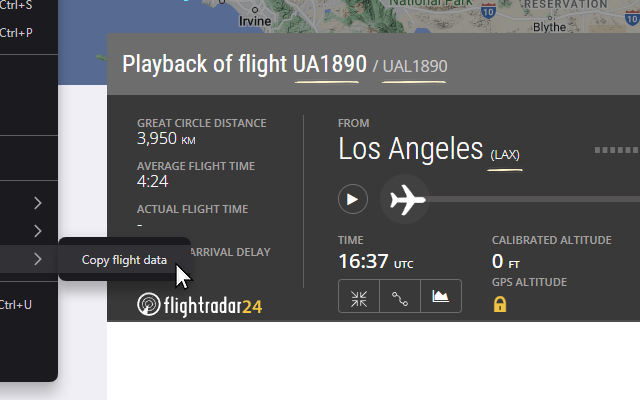The height and width of the screenshot is (400, 640).
Task: Click the center-on-aircraft arrows icon
Action: point(359,297)
